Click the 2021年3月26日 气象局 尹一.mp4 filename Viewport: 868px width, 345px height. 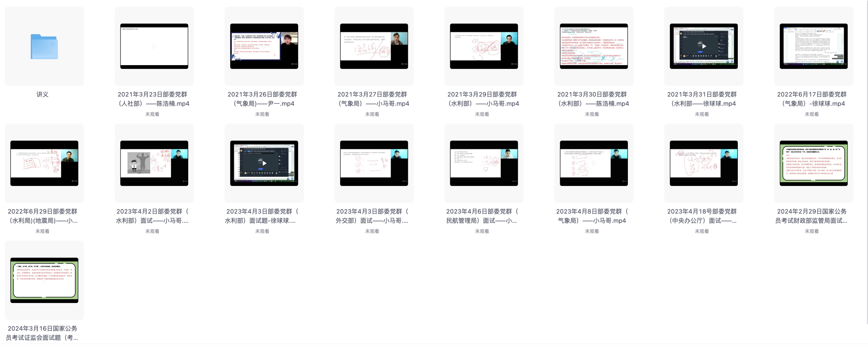pos(262,99)
